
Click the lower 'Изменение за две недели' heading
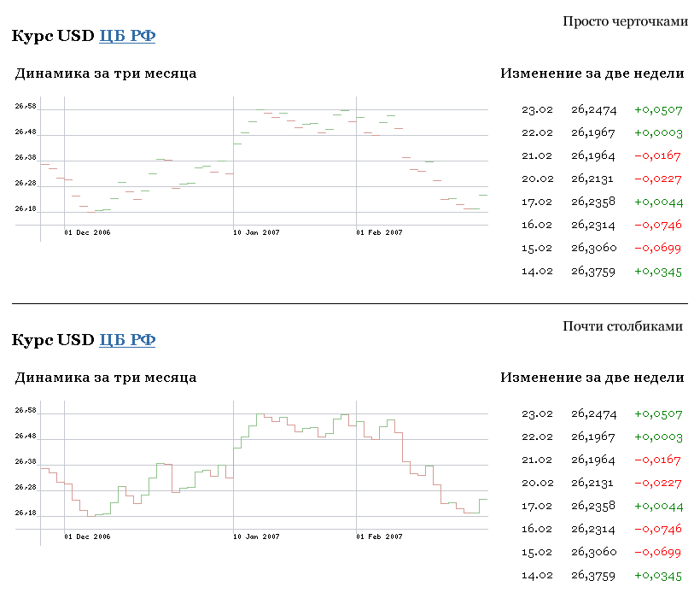(592, 378)
